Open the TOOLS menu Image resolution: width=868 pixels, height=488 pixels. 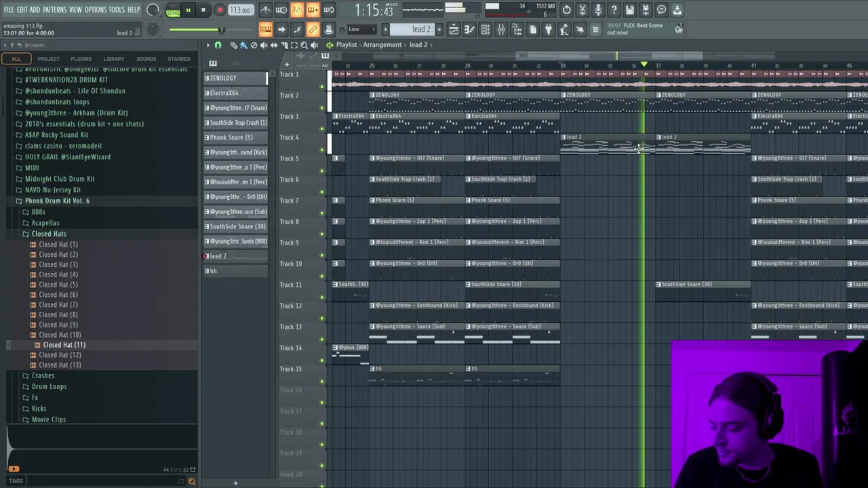coord(117,9)
